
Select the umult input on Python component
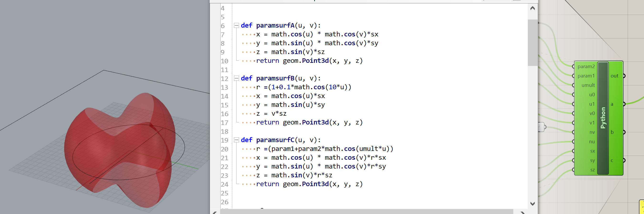pos(588,85)
